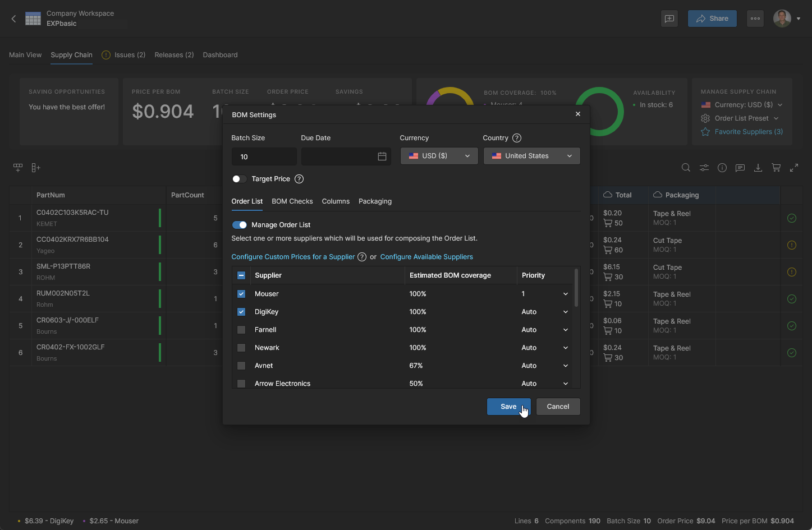This screenshot has width=812, height=530.
Task: Check the Avnet supplier checkbox
Action: coord(241,366)
